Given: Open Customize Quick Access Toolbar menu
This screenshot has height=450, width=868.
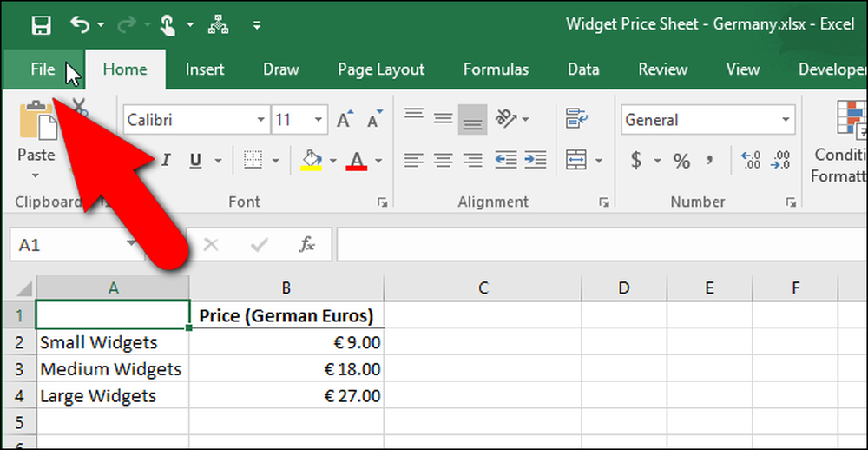Looking at the screenshot, I should pos(256,25).
